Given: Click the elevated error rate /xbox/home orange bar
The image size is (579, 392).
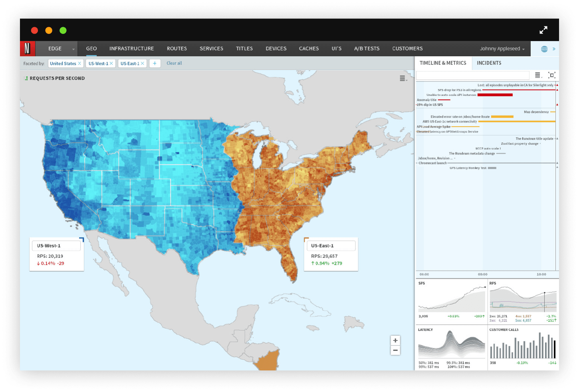Looking at the screenshot, I should click(502, 117).
